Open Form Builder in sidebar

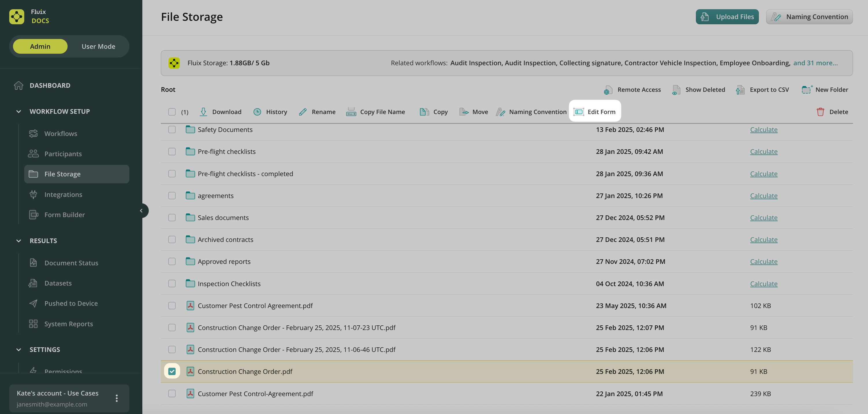click(64, 215)
